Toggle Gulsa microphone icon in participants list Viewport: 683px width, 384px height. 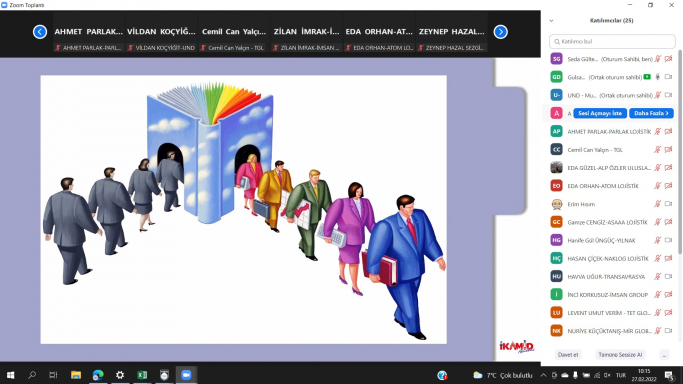(x=658, y=77)
